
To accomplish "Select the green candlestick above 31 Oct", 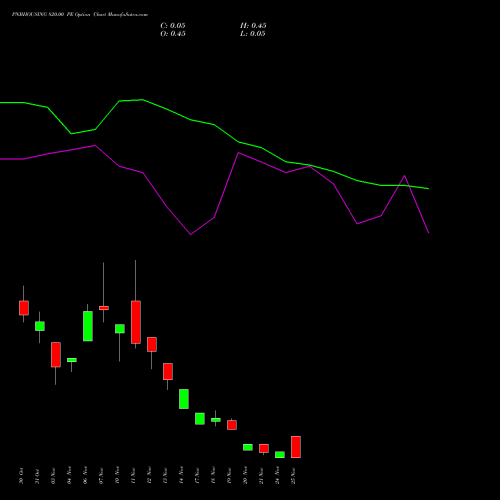I will [x=40, y=326].
